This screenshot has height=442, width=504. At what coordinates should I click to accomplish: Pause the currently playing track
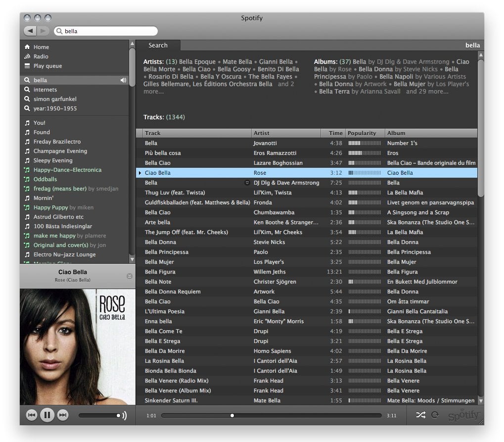pyautogui.click(x=47, y=415)
